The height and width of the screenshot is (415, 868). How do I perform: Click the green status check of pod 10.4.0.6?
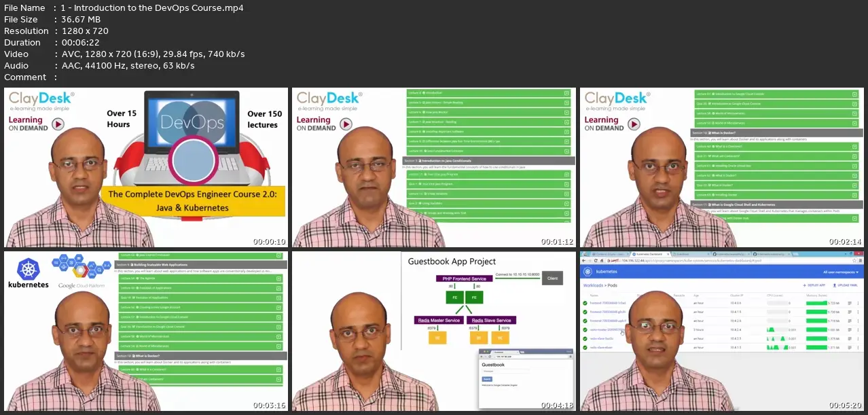click(x=585, y=303)
